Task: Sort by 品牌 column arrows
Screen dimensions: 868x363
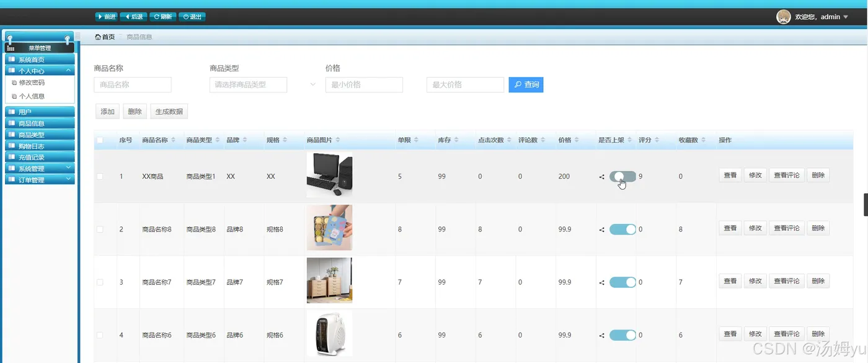Action: (246, 140)
